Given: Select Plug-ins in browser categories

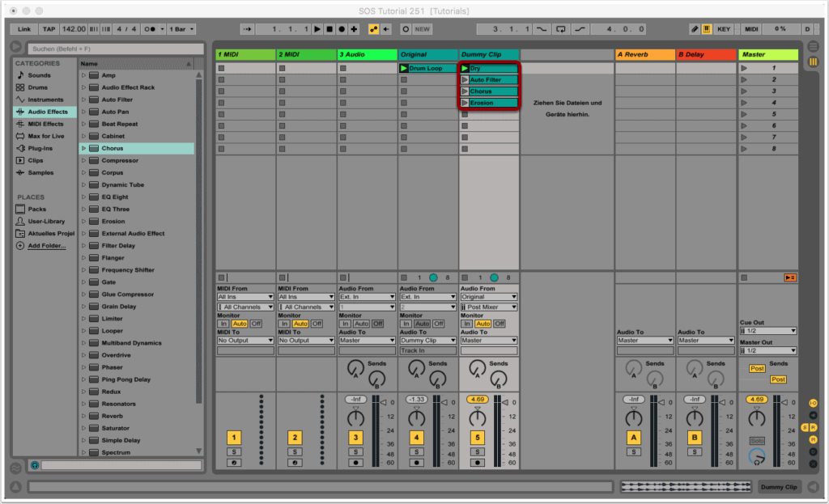Looking at the screenshot, I should tap(40, 148).
